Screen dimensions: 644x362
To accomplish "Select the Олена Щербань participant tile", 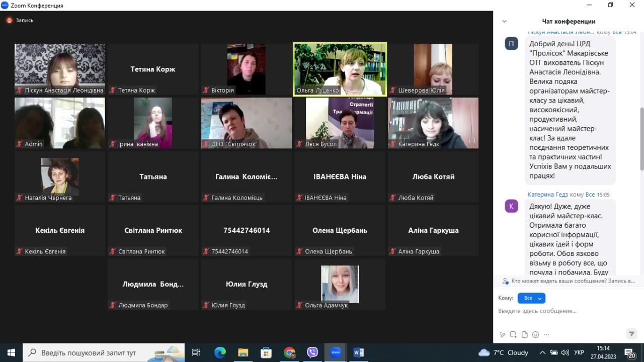I will coord(340,230).
